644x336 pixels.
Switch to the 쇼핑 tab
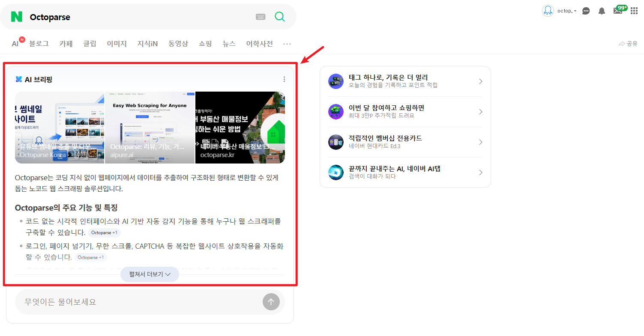pos(205,44)
